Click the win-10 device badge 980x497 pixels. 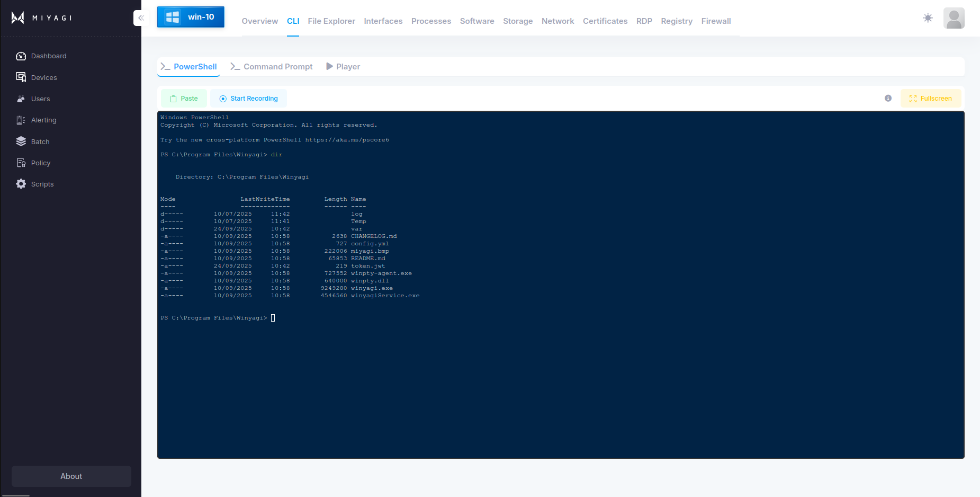(x=191, y=17)
